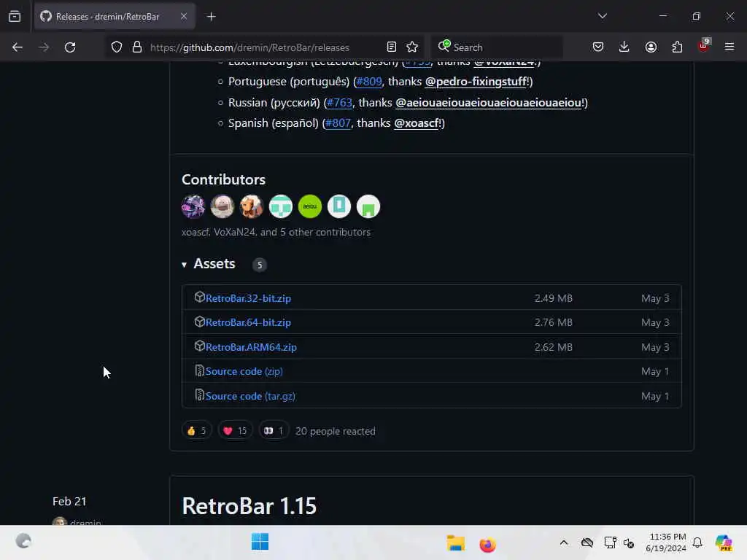Show hidden system tray icons
This screenshot has width=747, height=560.
pyautogui.click(x=564, y=542)
